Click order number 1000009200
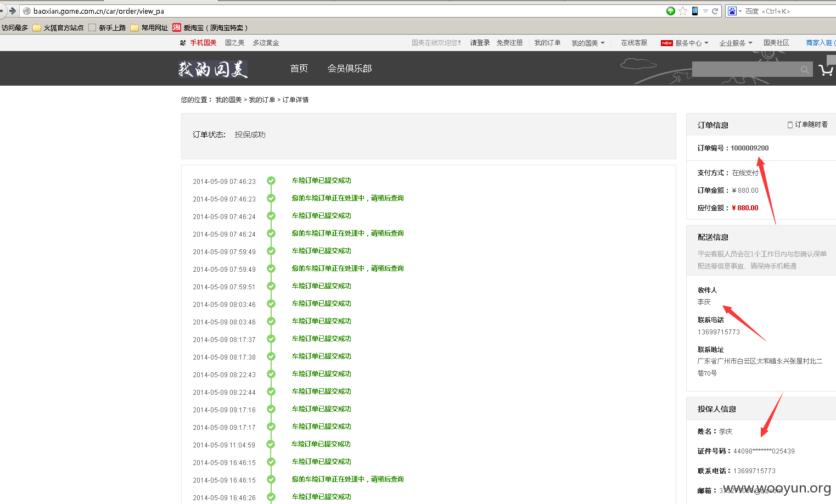This screenshot has width=836, height=504. [749, 148]
